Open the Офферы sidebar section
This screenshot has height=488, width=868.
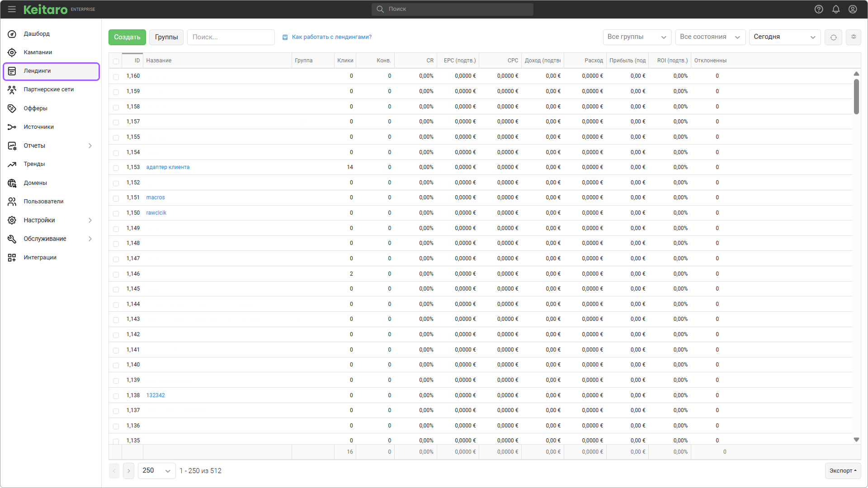[35, 108]
